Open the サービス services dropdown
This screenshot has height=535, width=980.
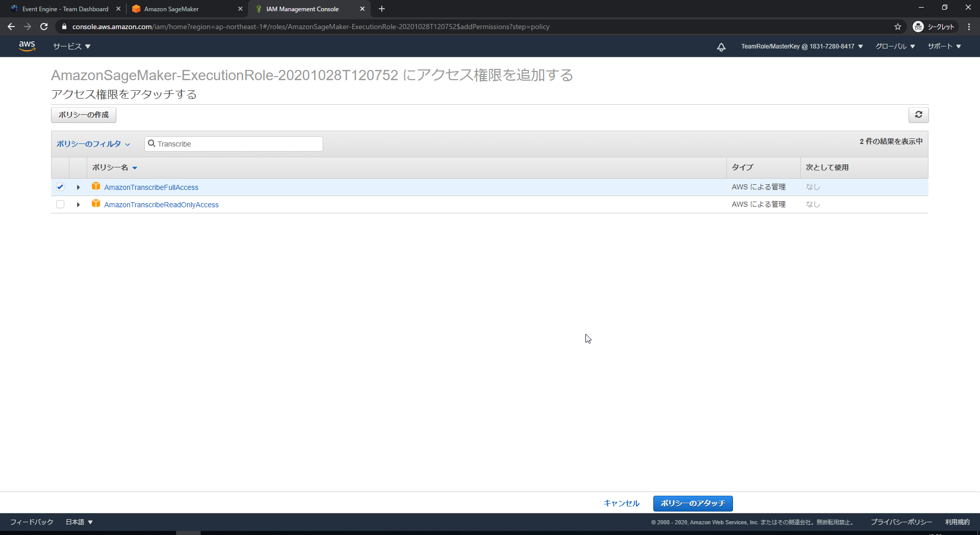[72, 46]
